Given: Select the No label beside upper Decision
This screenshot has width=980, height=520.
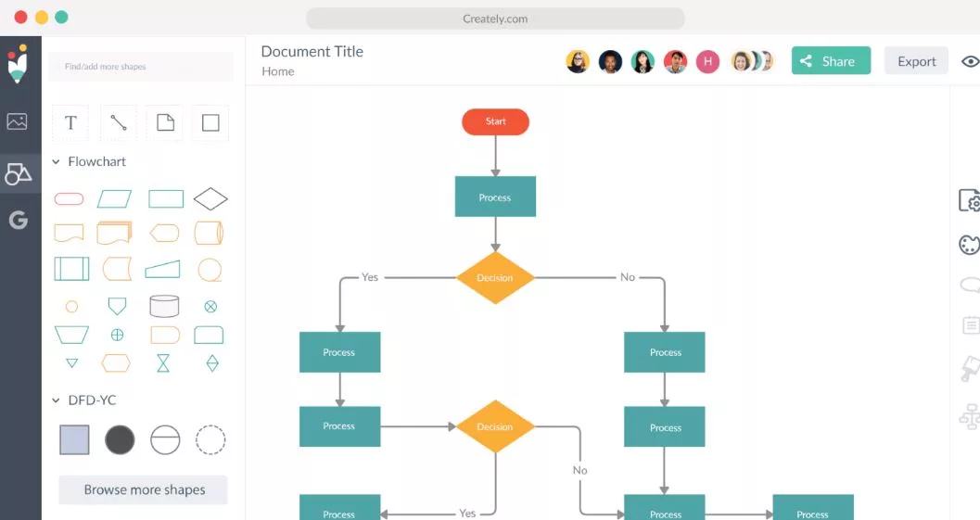Looking at the screenshot, I should pyautogui.click(x=628, y=277).
